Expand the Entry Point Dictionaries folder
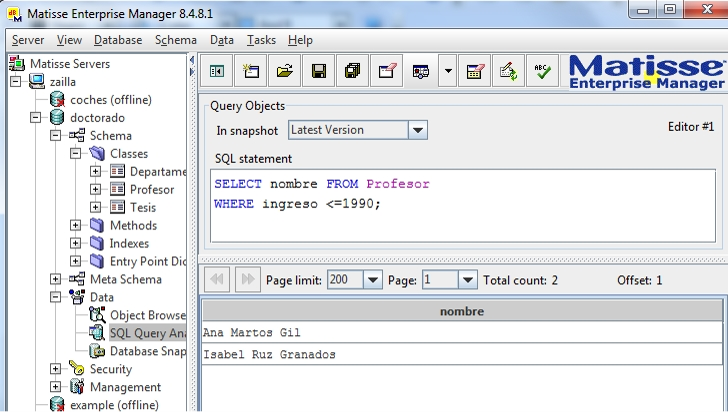The height and width of the screenshot is (412, 728). (75, 261)
